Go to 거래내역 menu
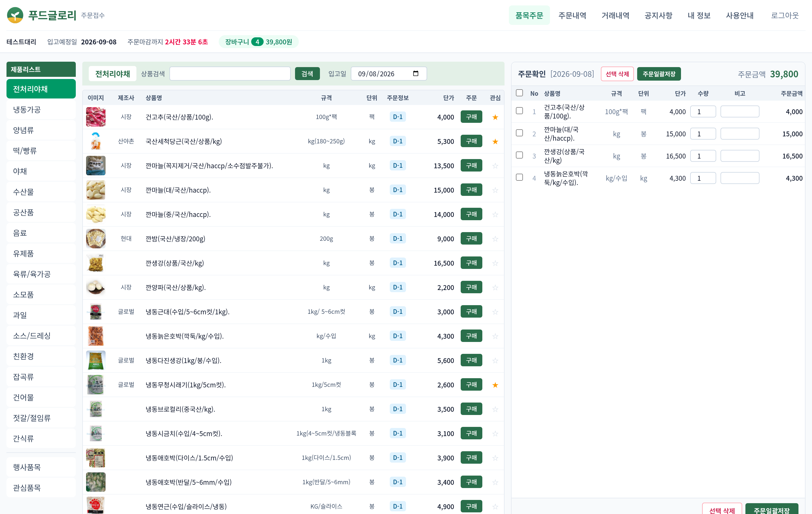This screenshot has width=812, height=514. click(615, 15)
